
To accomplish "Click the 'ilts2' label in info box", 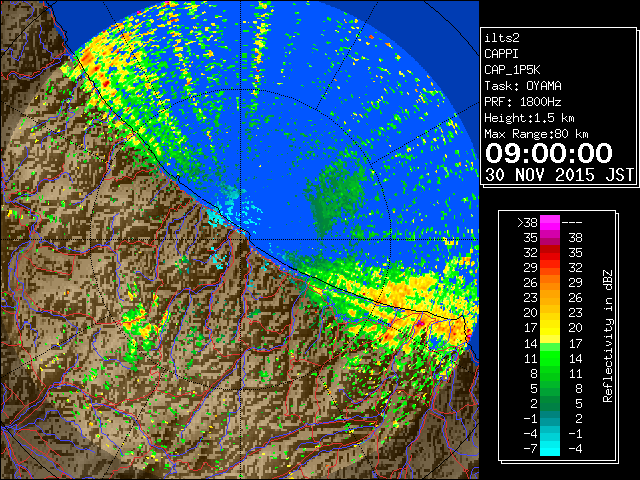I will (502, 38).
